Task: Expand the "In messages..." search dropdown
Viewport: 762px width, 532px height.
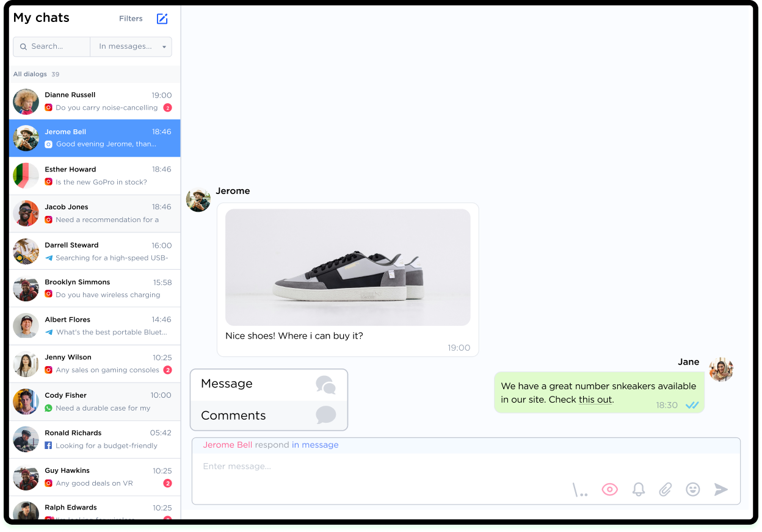Action: click(x=131, y=46)
